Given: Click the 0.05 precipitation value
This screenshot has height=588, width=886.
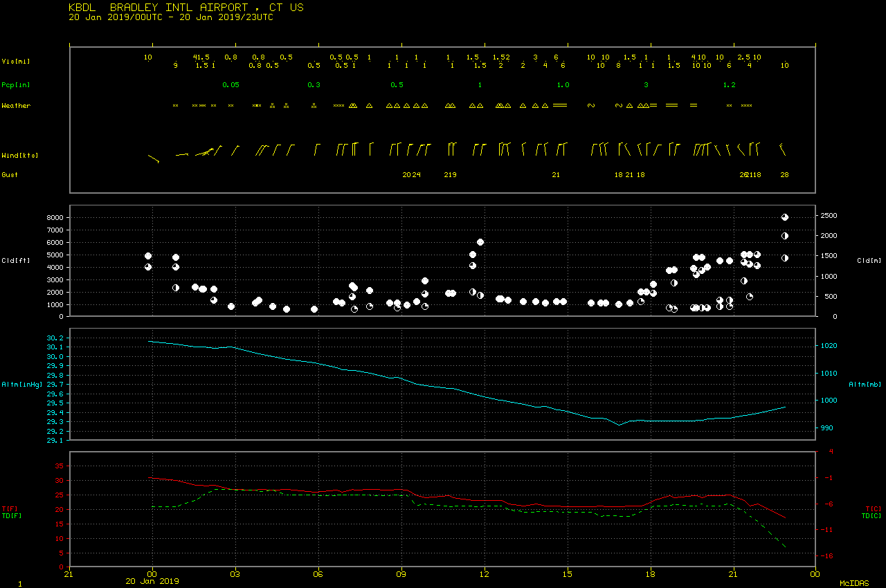Looking at the screenshot, I should [x=230, y=85].
